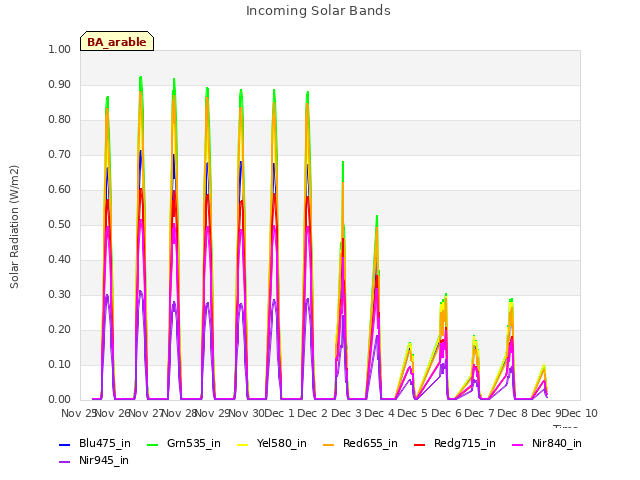Click the Dec 1 x-axis date label

click(x=279, y=413)
